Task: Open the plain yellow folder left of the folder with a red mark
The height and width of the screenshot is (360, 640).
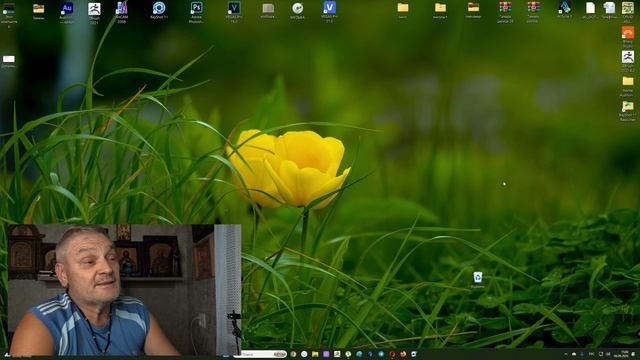Action: click(403, 7)
